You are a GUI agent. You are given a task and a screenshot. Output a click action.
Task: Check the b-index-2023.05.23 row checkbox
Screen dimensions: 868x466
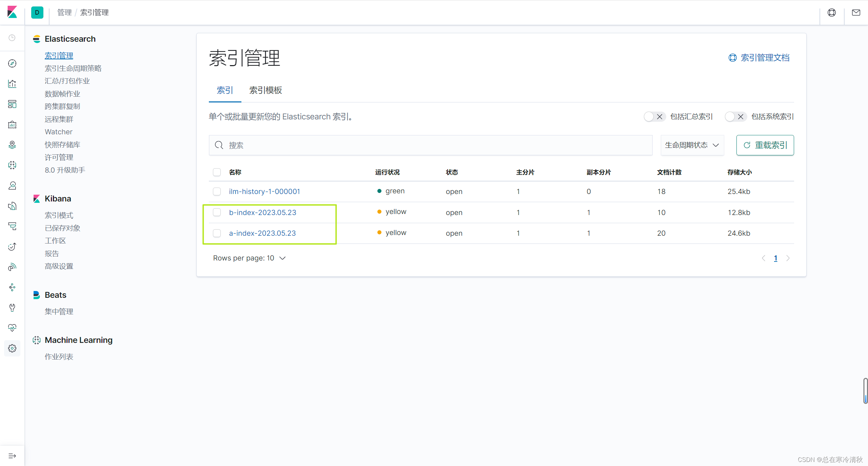click(x=217, y=212)
